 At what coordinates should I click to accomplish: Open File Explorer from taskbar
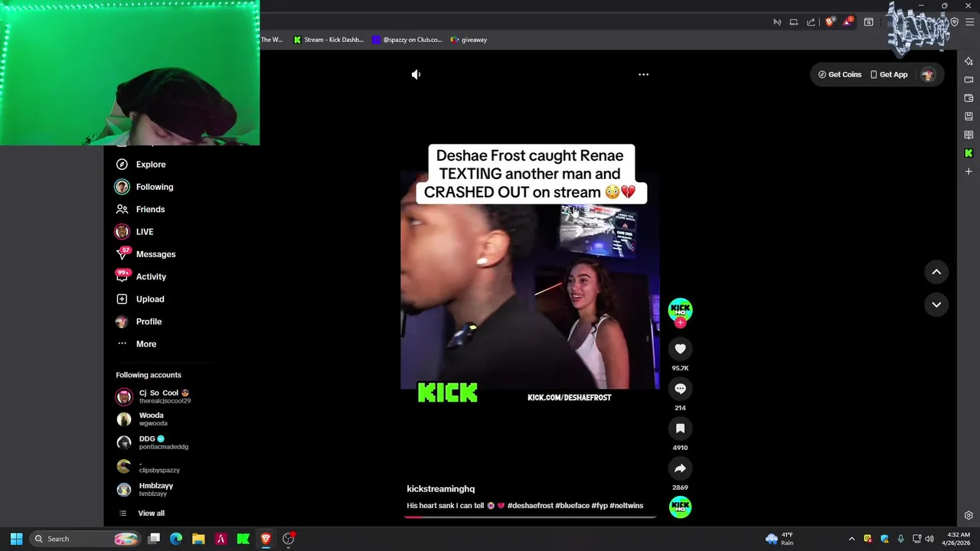(x=198, y=539)
